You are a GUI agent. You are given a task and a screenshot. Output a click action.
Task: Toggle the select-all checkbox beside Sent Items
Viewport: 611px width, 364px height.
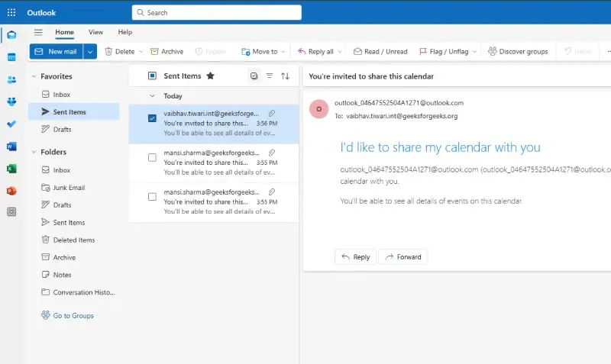(x=152, y=76)
